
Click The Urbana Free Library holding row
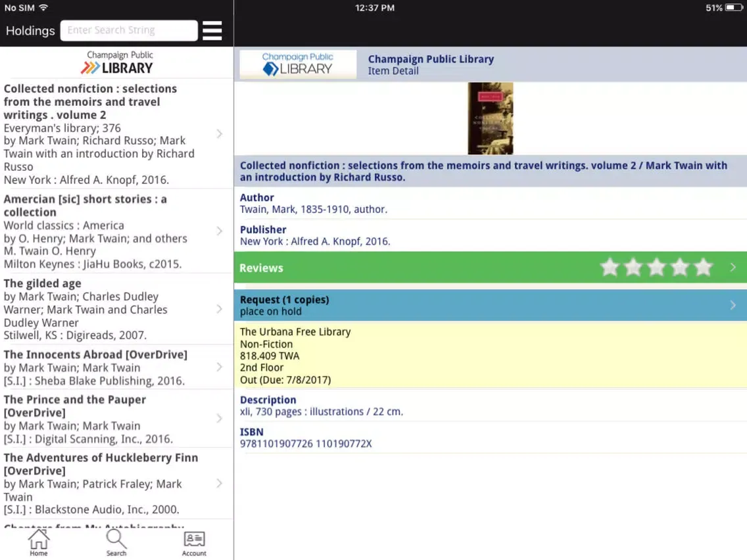(x=491, y=356)
